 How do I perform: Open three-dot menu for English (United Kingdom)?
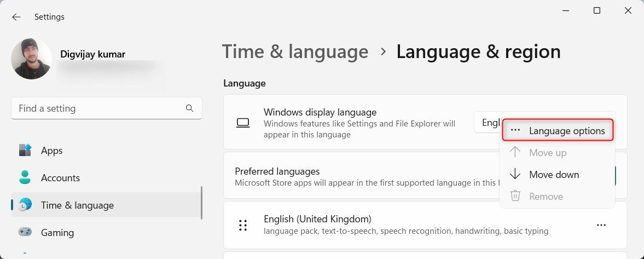601,225
